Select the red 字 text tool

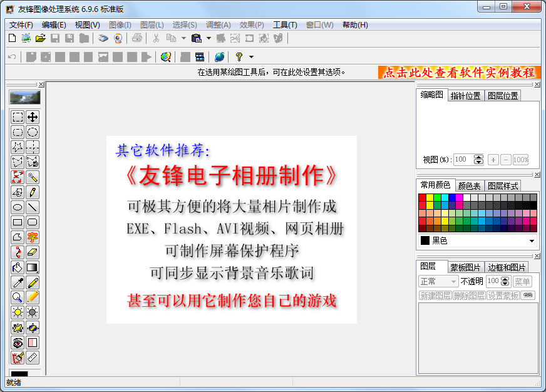(33, 237)
